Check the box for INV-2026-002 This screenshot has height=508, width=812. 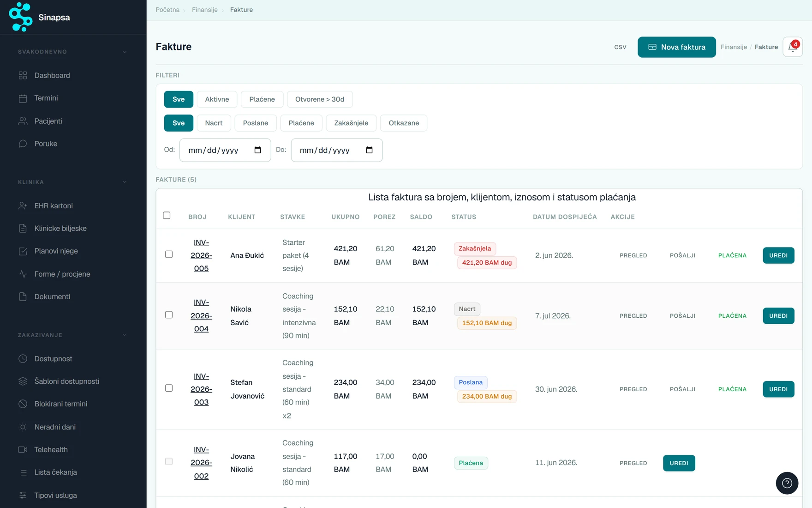[x=169, y=461]
